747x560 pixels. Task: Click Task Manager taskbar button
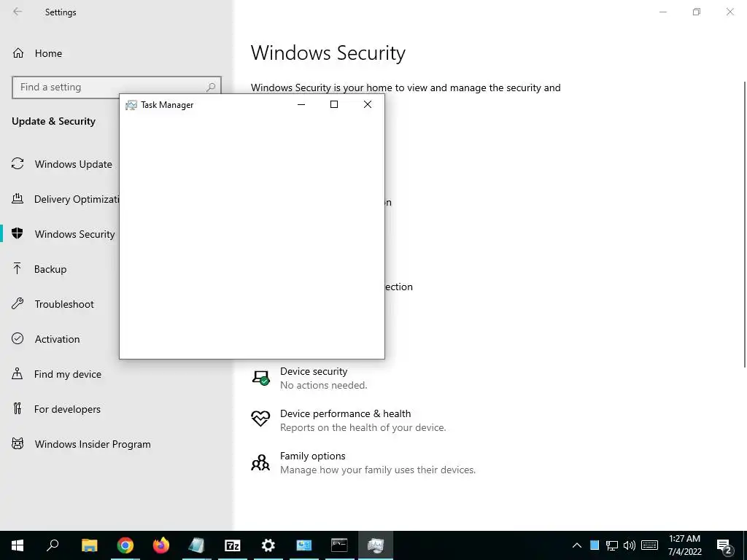tap(376, 545)
